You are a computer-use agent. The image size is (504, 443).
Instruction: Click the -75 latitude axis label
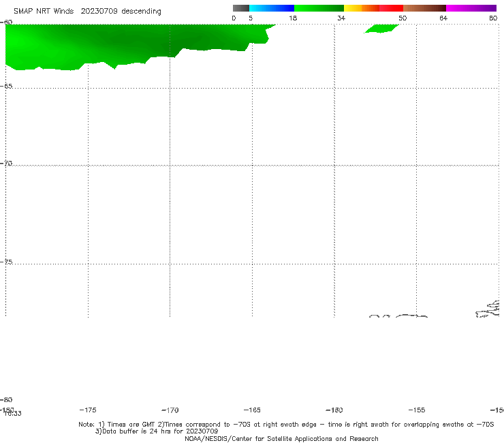(x=6, y=262)
